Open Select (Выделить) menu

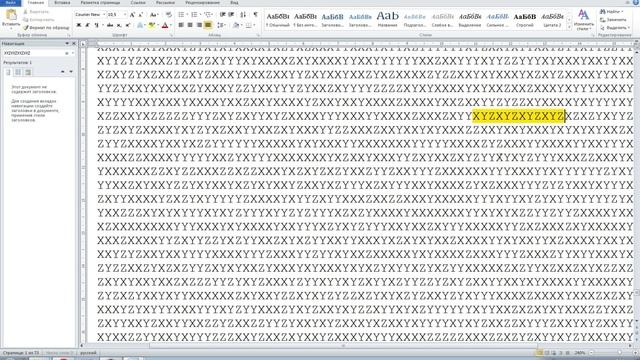pos(614,27)
